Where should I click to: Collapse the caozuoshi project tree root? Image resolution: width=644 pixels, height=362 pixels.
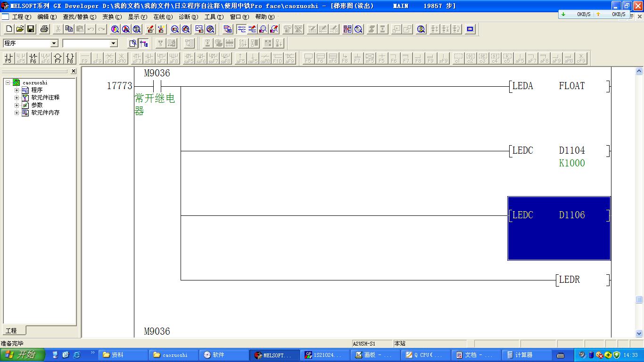8,82
